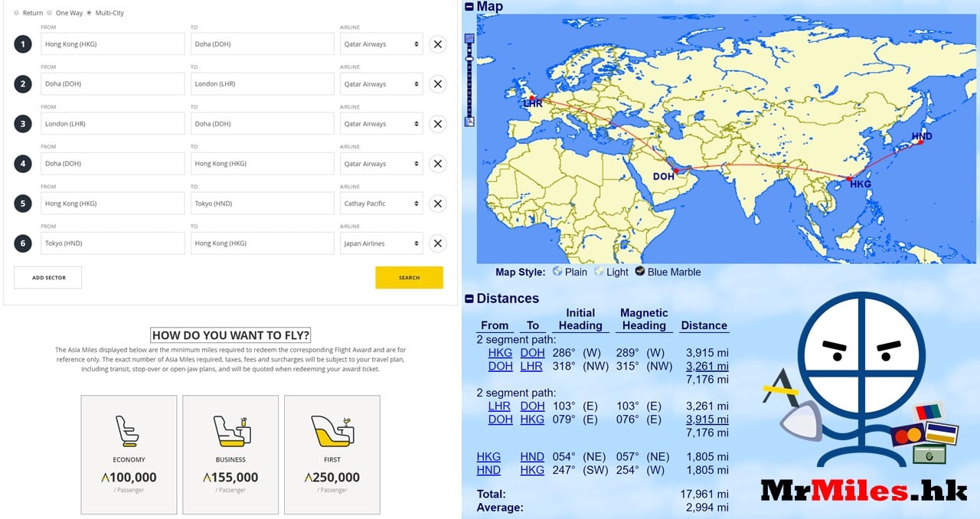Click sector 3 From field London (LHR)
The height and width of the screenshot is (519, 980).
[x=113, y=124]
